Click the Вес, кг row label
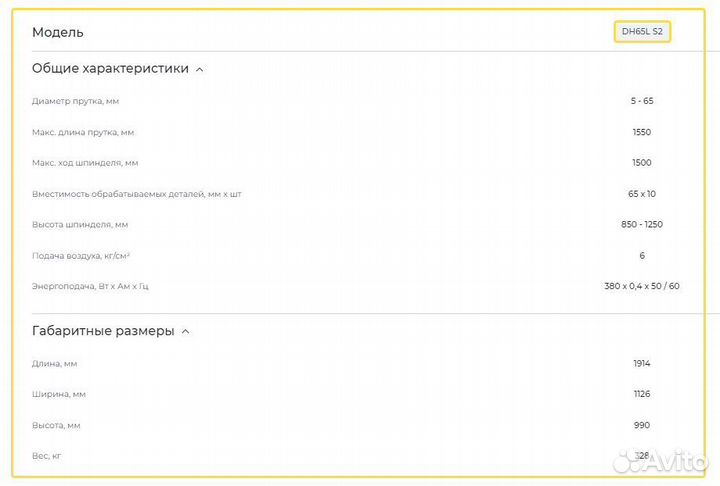Screen dimensions: 720x486 tap(46, 456)
